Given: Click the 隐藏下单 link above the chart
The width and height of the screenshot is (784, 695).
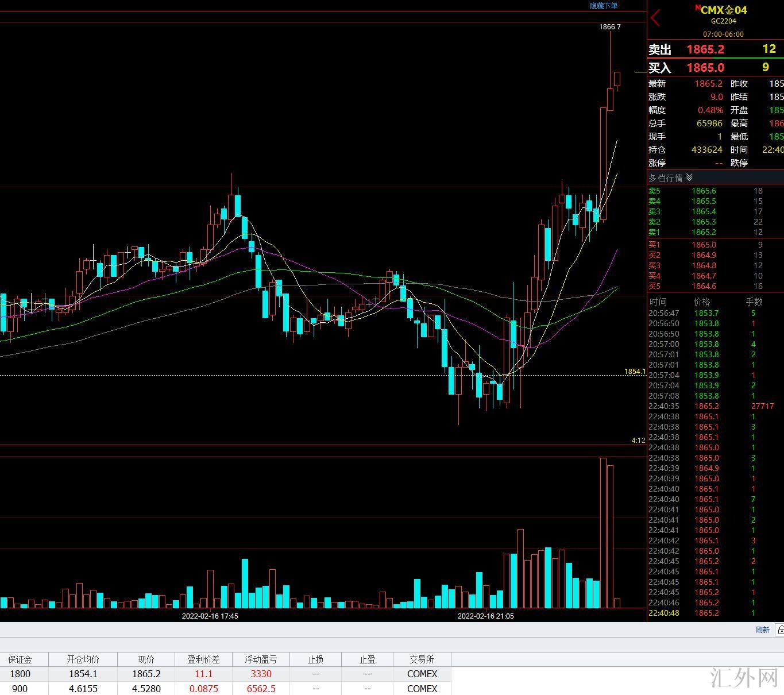Looking at the screenshot, I should pos(604,6).
